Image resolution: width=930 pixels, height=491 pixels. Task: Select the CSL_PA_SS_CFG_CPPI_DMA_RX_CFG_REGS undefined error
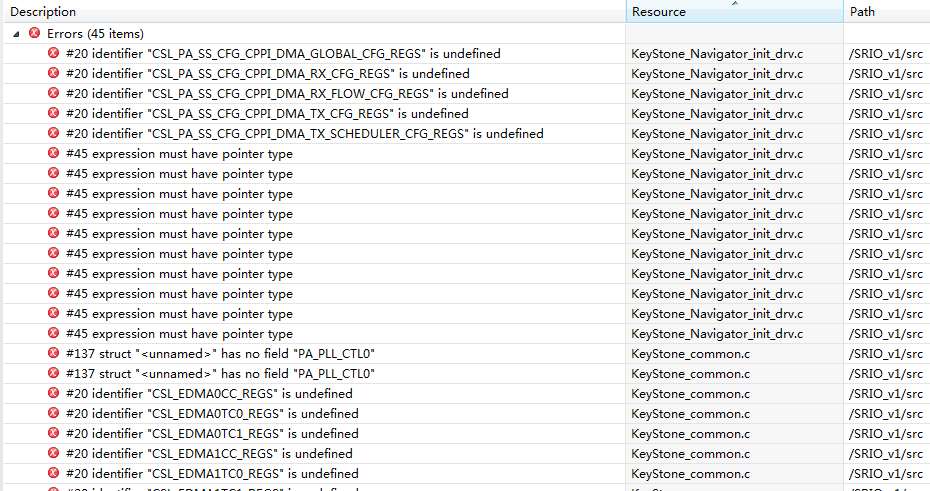click(267, 74)
